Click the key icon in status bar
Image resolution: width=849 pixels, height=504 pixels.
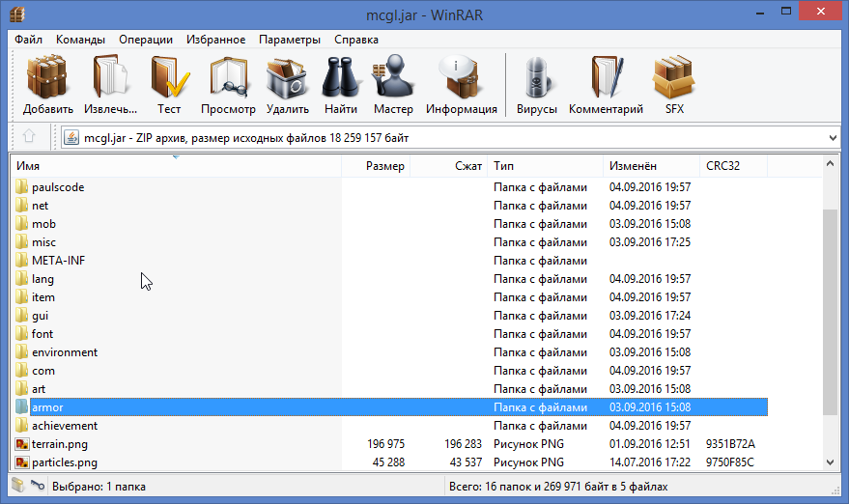click(38, 486)
